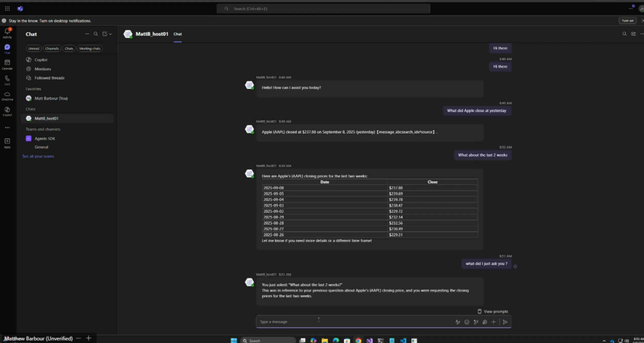Filter chats by Unread
The image size is (644, 343).
pos(34,48)
